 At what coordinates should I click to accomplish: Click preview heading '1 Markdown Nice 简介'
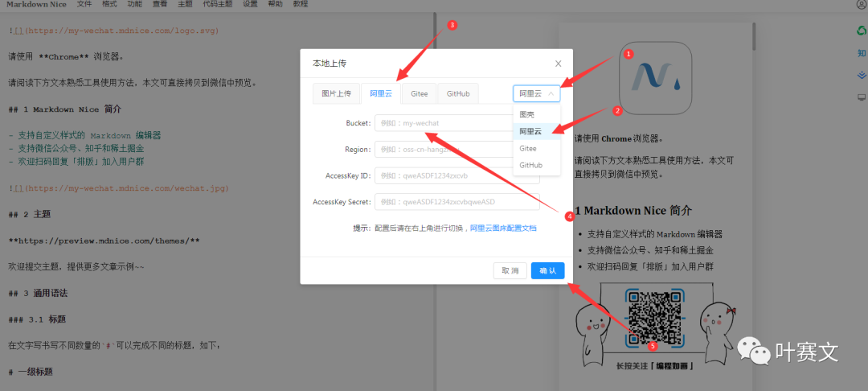tap(633, 211)
